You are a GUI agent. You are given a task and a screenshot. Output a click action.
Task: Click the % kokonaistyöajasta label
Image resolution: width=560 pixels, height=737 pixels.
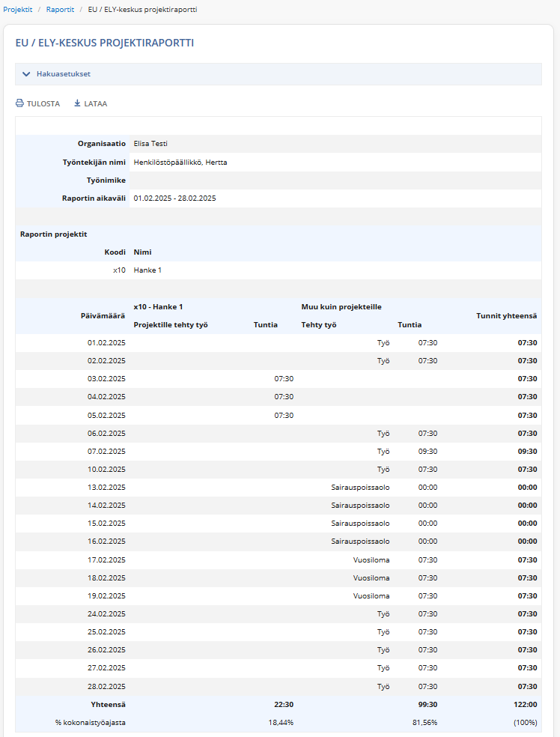(x=90, y=723)
